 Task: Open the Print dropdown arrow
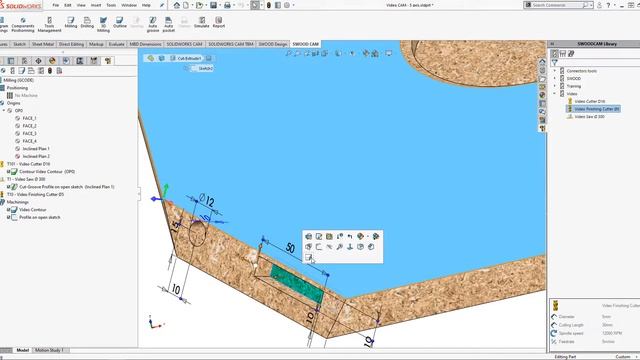233,5
